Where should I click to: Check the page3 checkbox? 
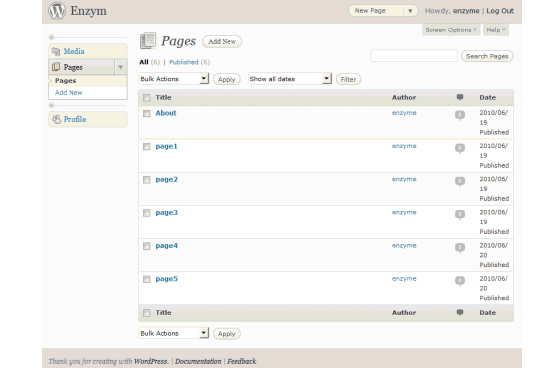tap(146, 213)
